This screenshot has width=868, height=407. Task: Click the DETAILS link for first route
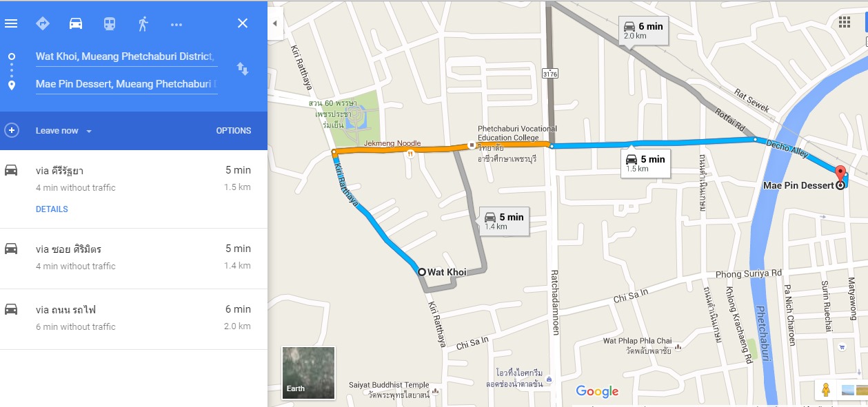52,209
